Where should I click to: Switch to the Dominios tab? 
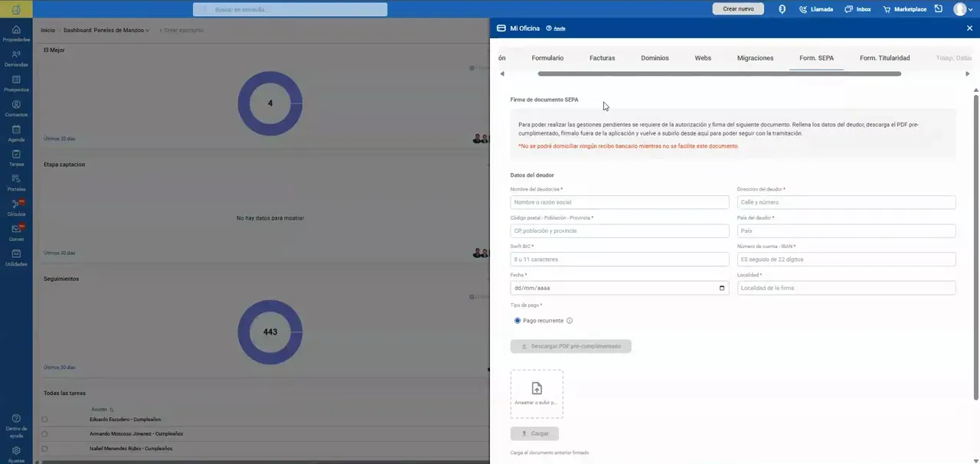655,58
